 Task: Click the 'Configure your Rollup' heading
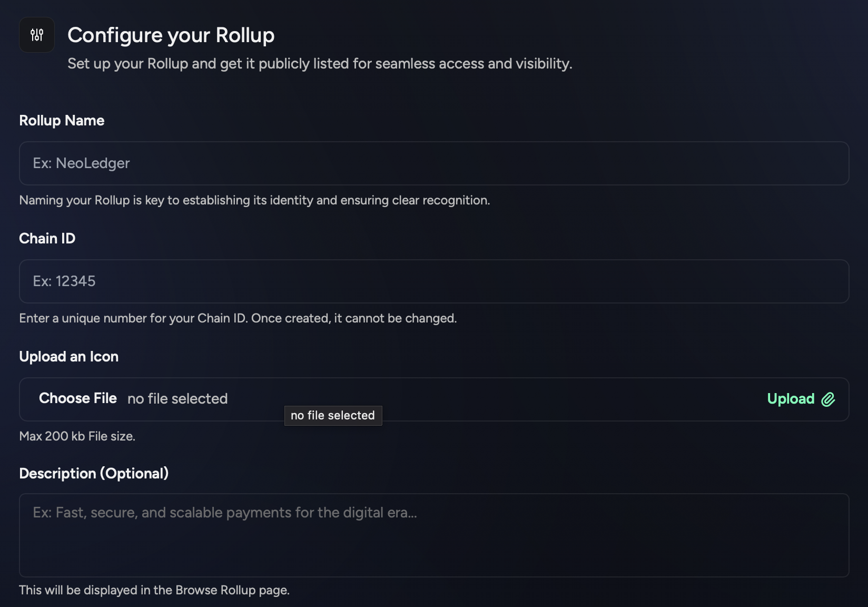click(171, 35)
